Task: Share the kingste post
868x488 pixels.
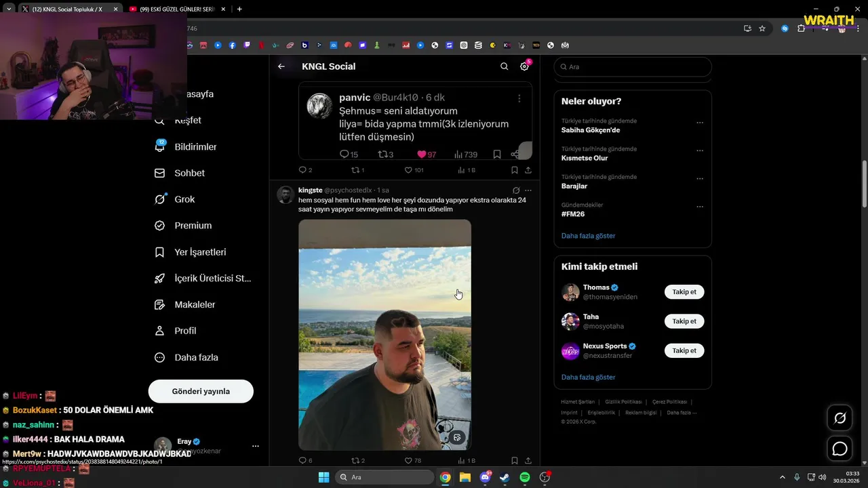Action: coord(528,460)
